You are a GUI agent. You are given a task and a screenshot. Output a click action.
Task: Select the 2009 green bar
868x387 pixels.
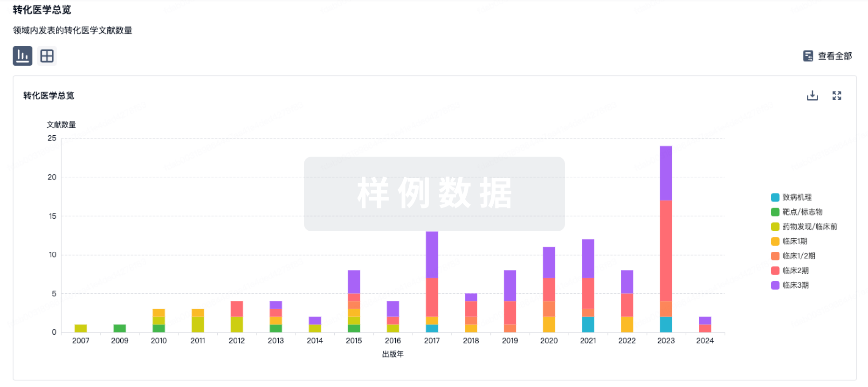click(x=120, y=328)
